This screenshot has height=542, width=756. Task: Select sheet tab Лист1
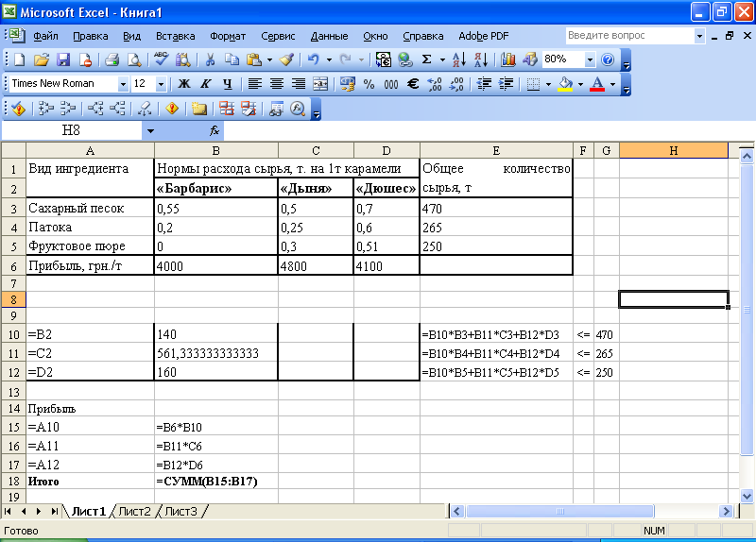pos(88,512)
